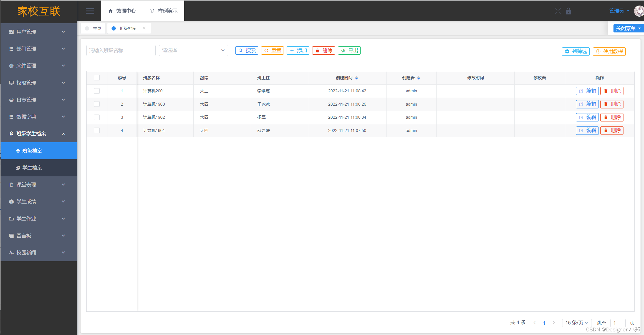The height and width of the screenshot is (335, 644).
Task: Click 编辑 for 计算机1903 row
Action: click(x=587, y=104)
